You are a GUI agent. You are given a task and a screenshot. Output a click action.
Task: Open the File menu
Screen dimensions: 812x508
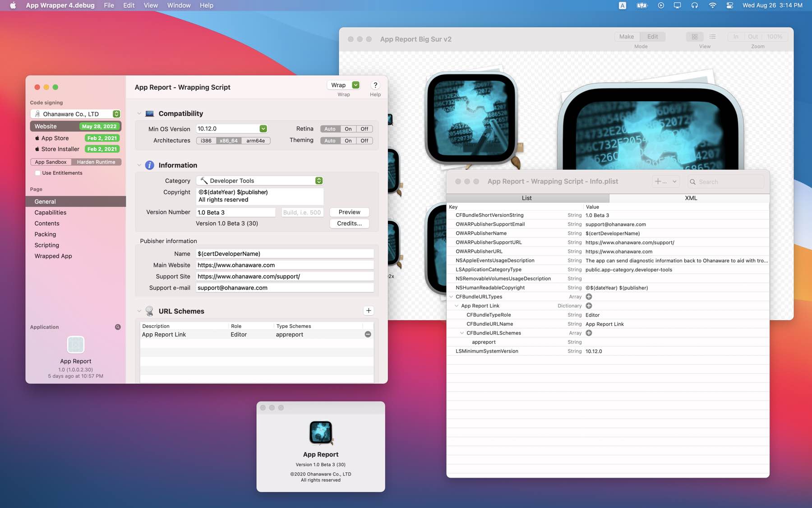[x=109, y=5]
